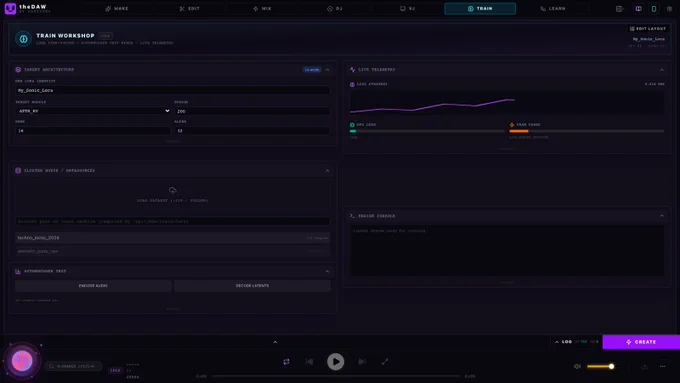Open the DJ tab
This screenshot has width=680, height=383.
335,9
